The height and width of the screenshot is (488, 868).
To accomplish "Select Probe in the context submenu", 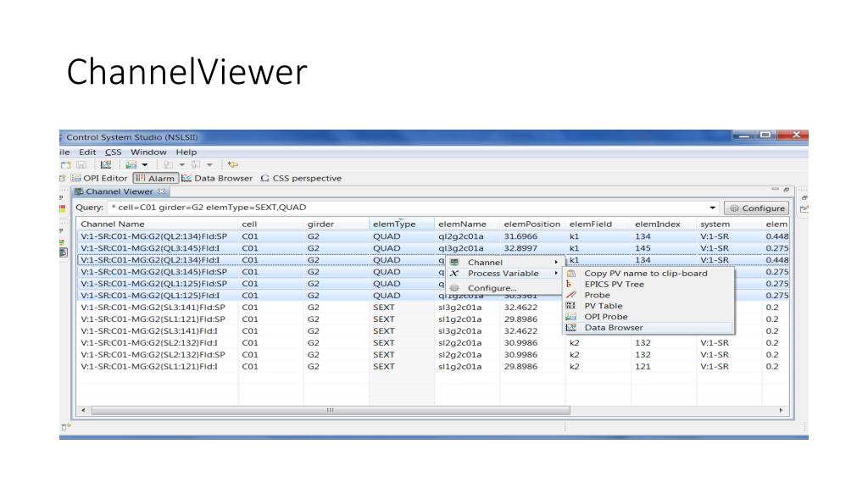I will pos(598,295).
